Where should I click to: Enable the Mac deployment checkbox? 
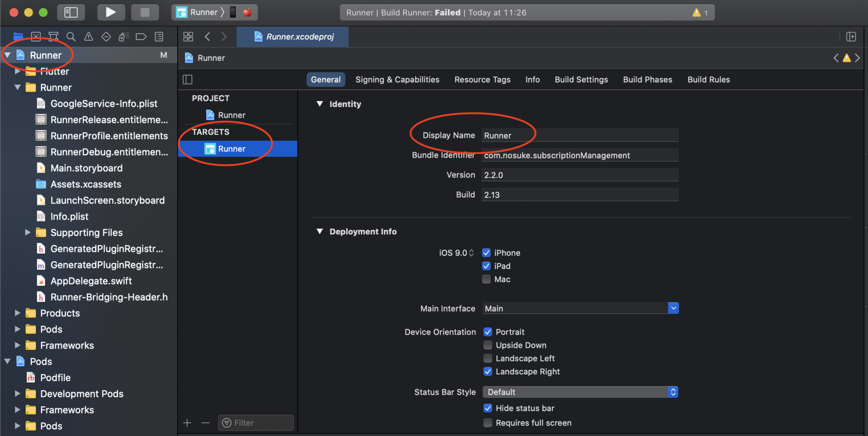(487, 279)
